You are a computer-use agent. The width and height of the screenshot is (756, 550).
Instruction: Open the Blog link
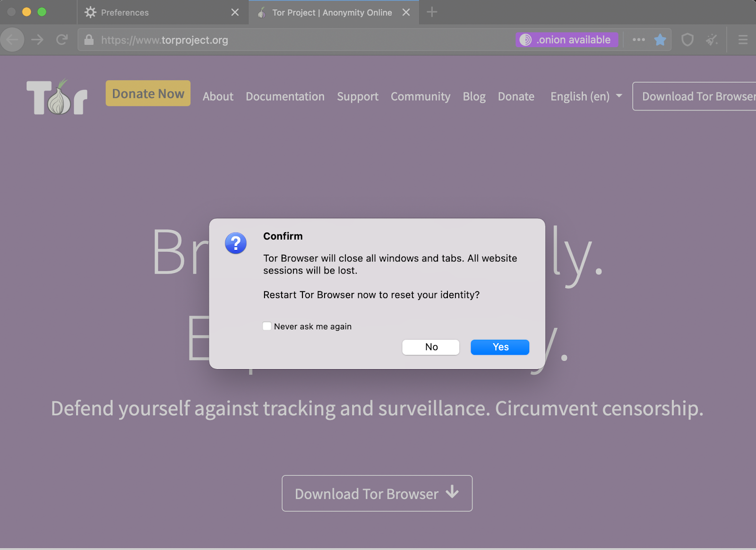(474, 96)
